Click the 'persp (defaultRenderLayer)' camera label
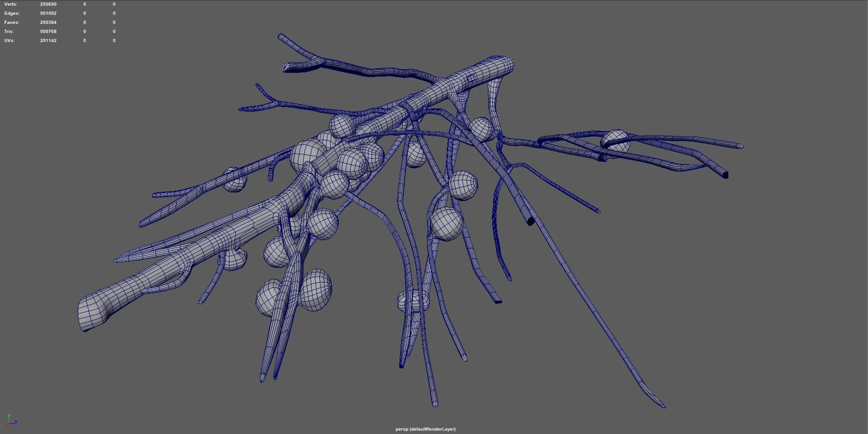Screen dimensions: 868x434 click(425, 429)
